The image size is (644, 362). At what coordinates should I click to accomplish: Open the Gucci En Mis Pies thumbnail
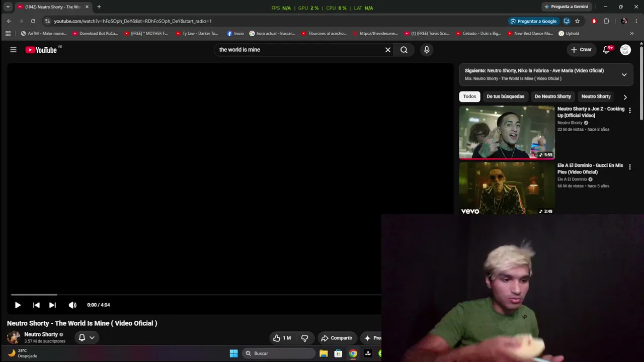pyautogui.click(x=507, y=188)
